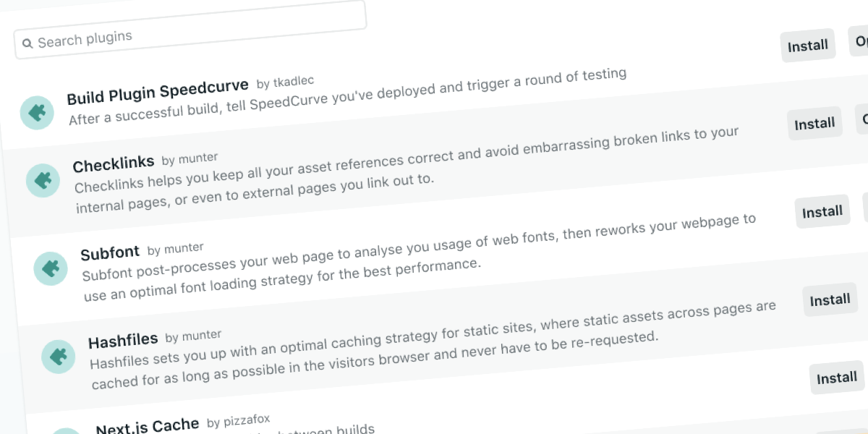Open the Build Plugin Speedcurve title
The width and height of the screenshot is (868, 434).
pyautogui.click(x=158, y=92)
